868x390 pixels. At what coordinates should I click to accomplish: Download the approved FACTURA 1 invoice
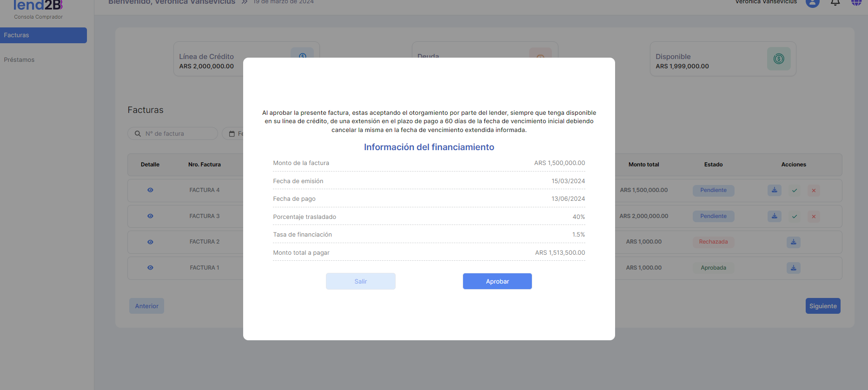[793, 268]
